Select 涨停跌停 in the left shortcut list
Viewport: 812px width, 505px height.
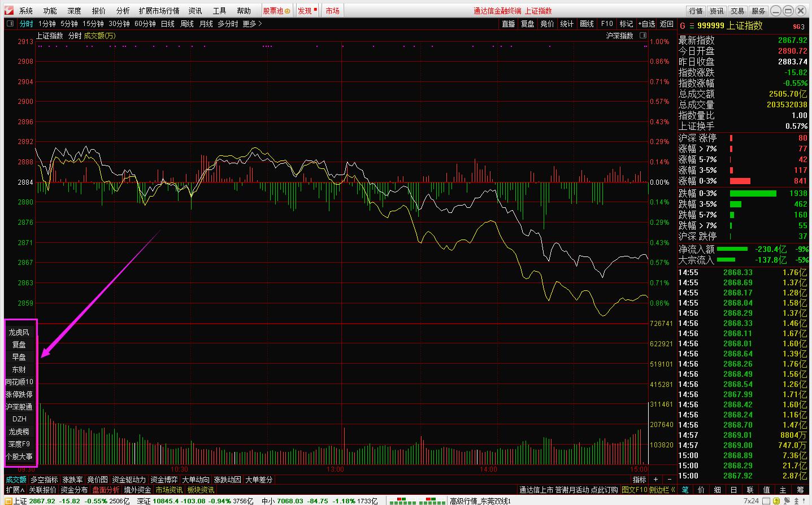[x=19, y=394]
